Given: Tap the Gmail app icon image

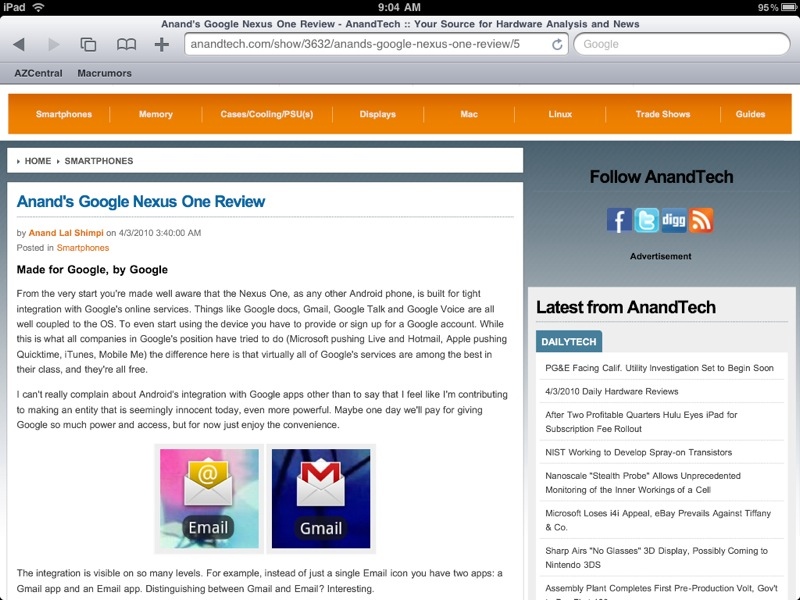Looking at the screenshot, I should point(321,498).
